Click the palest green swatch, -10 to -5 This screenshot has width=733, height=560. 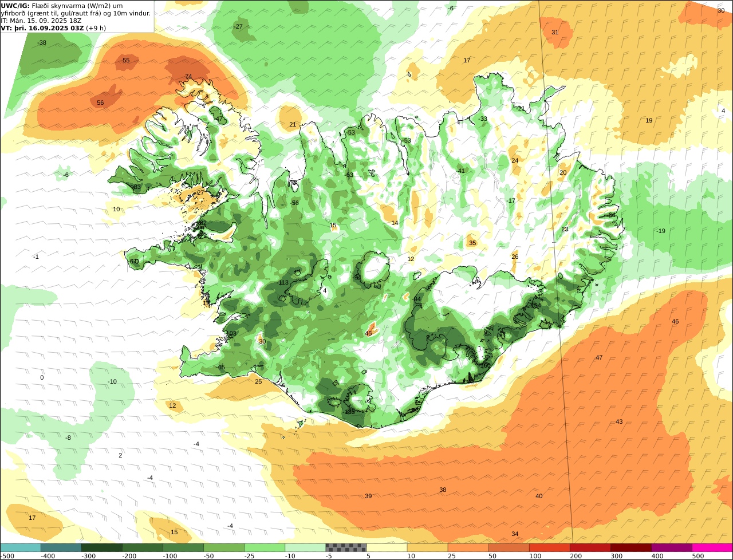[x=305, y=547]
